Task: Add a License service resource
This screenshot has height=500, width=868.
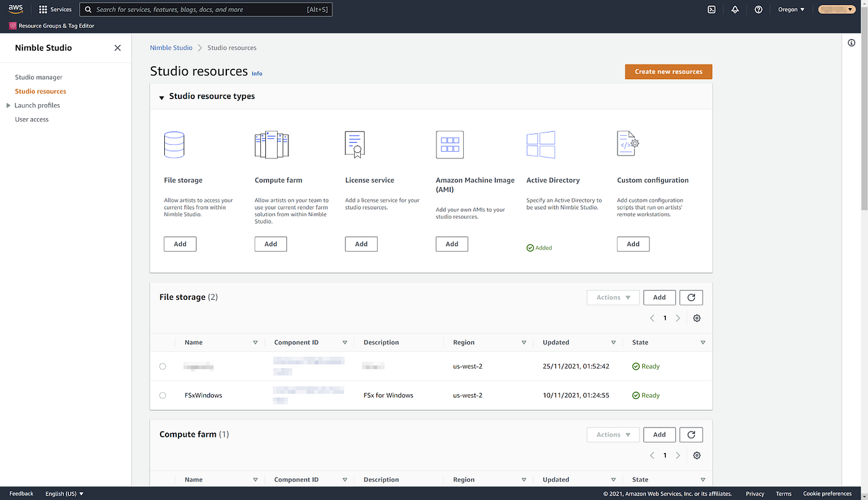Action: (x=361, y=244)
